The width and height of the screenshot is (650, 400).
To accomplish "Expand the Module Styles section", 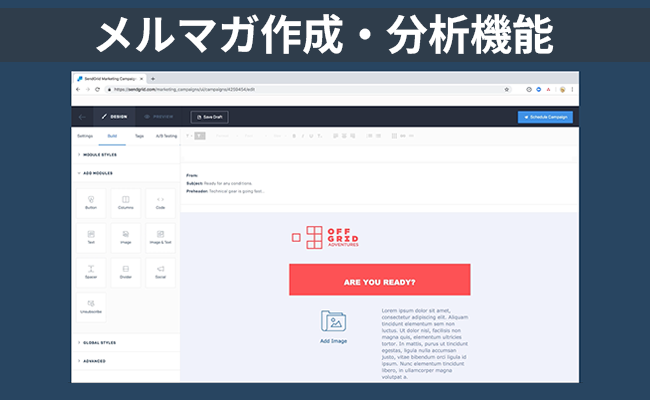I will click(97, 155).
